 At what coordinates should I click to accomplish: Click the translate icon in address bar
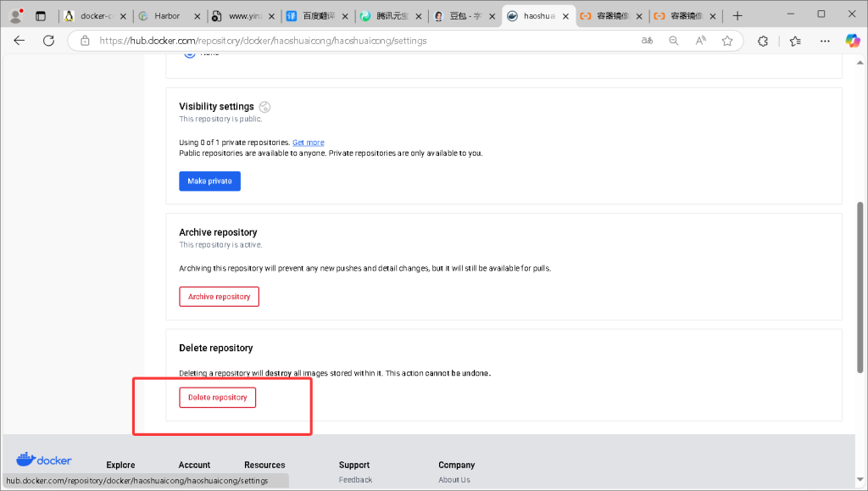(x=647, y=41)
